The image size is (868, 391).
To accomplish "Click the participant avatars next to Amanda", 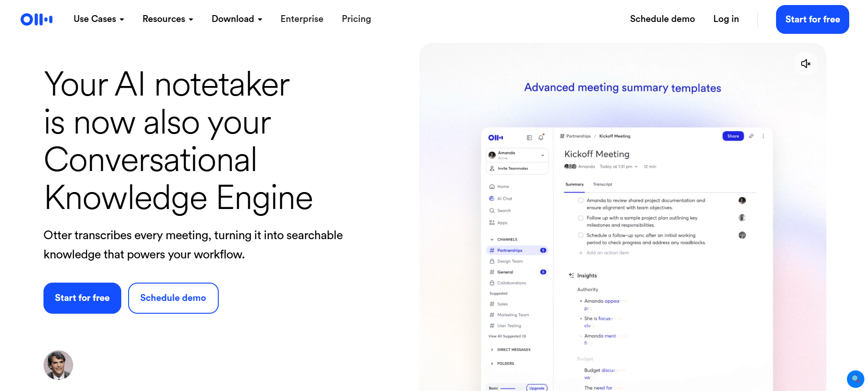I will pyautogui.click(x=570, y=166).
